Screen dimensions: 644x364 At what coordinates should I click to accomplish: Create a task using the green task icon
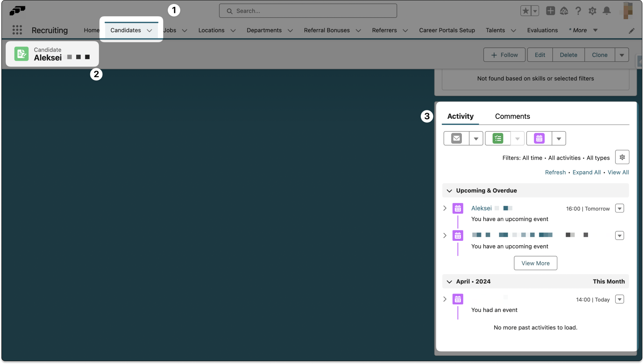click(498, 138)
